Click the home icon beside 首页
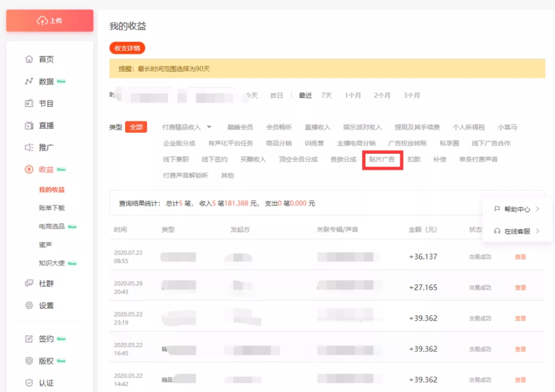 click(29, 59)
